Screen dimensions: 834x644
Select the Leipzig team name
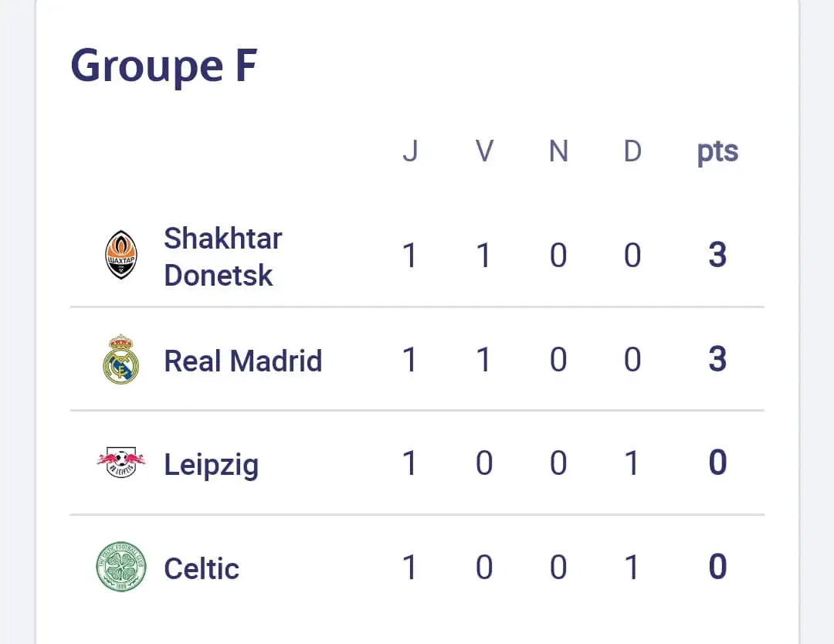pos(211,465)
